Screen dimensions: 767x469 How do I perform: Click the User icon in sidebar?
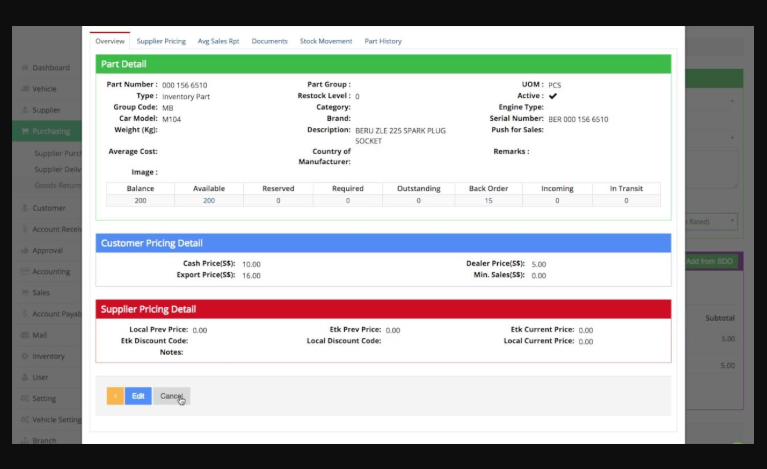[x=25, y=377]
